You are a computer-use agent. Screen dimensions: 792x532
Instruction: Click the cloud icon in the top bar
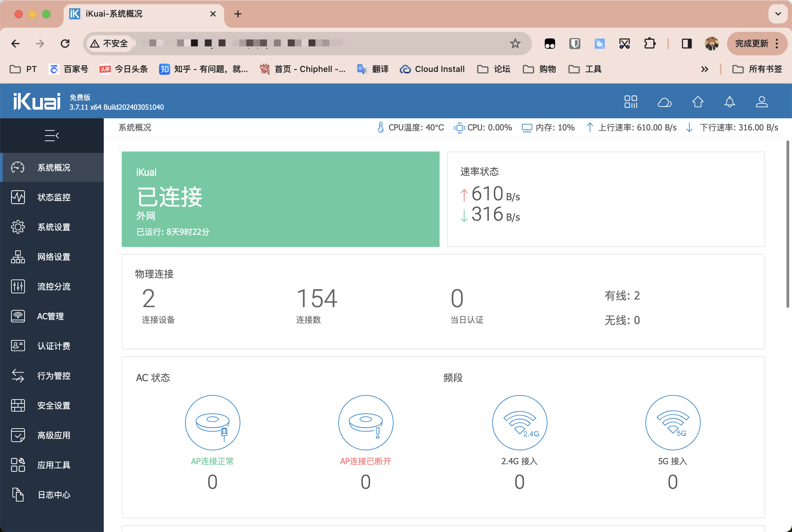coord(665,102)
